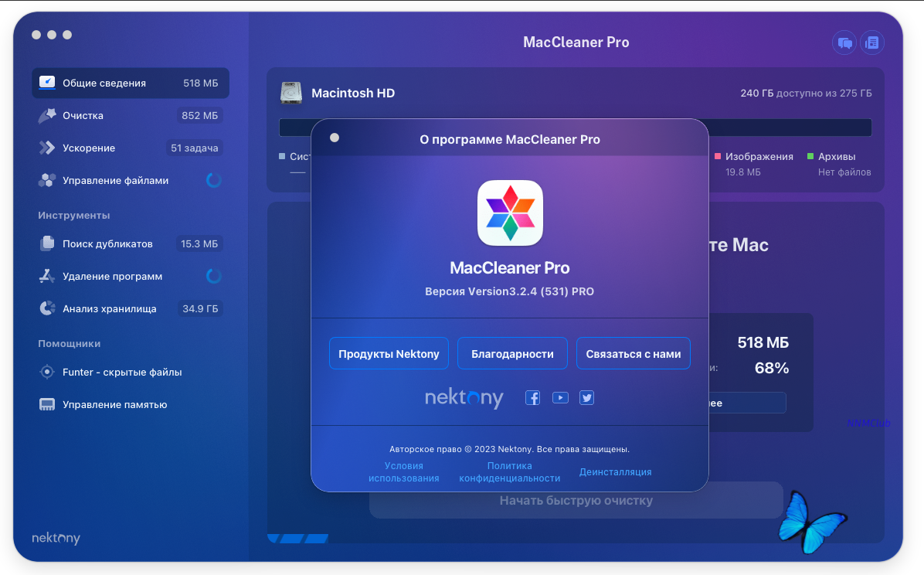Open Nektony Facebook page icon
Image resolution: width=924 pixels, height=575 pixels.
533,397
